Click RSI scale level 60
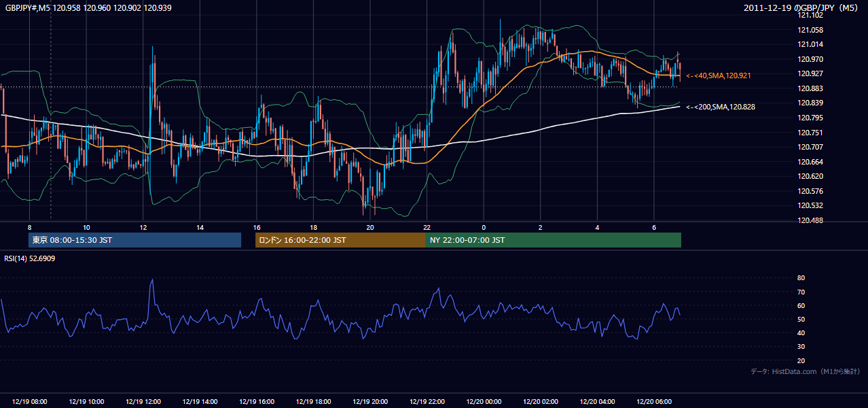868x408 pixels. coord(801,305)
